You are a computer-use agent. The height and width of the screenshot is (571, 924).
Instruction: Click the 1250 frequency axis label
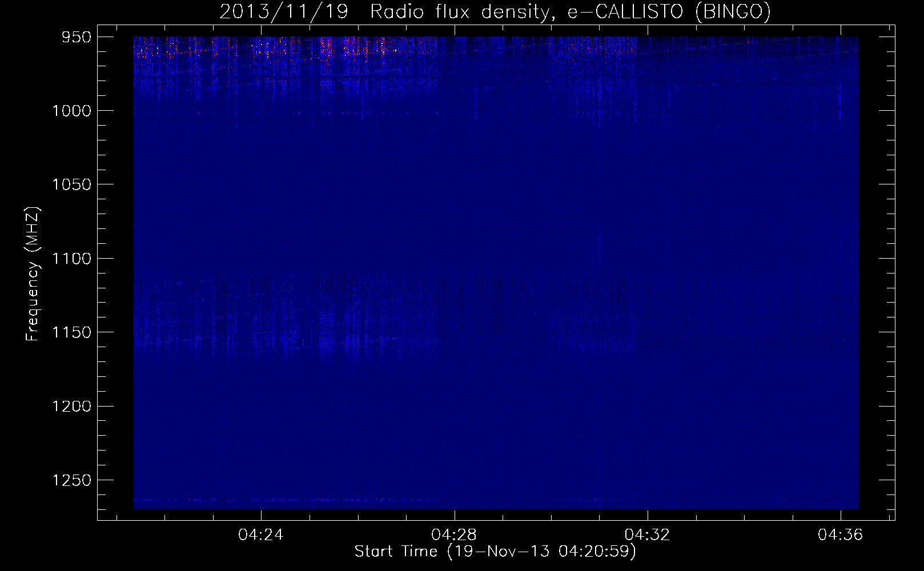(x=71, y=480)
